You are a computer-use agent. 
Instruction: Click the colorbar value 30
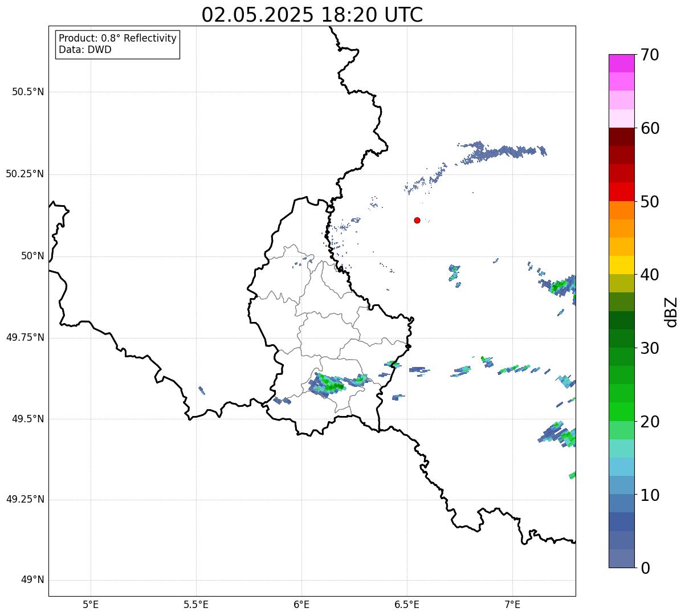coord(650,348)
